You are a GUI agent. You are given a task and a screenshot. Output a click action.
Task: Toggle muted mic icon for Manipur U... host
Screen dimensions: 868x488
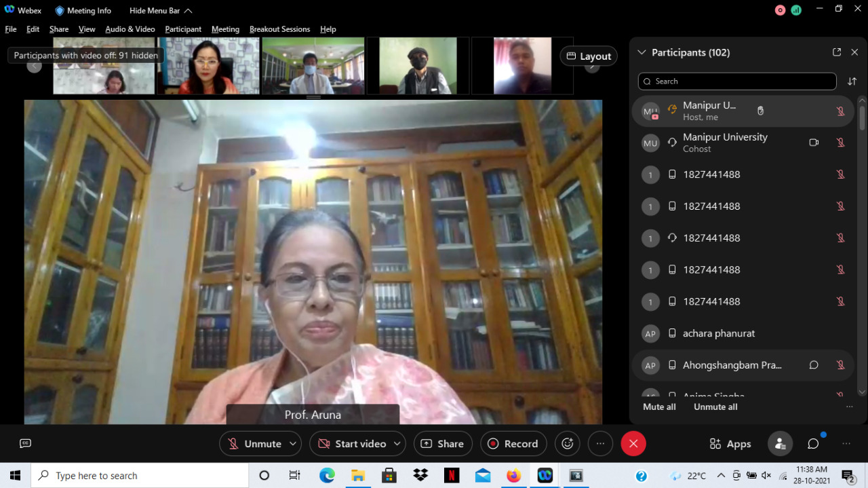840,111
